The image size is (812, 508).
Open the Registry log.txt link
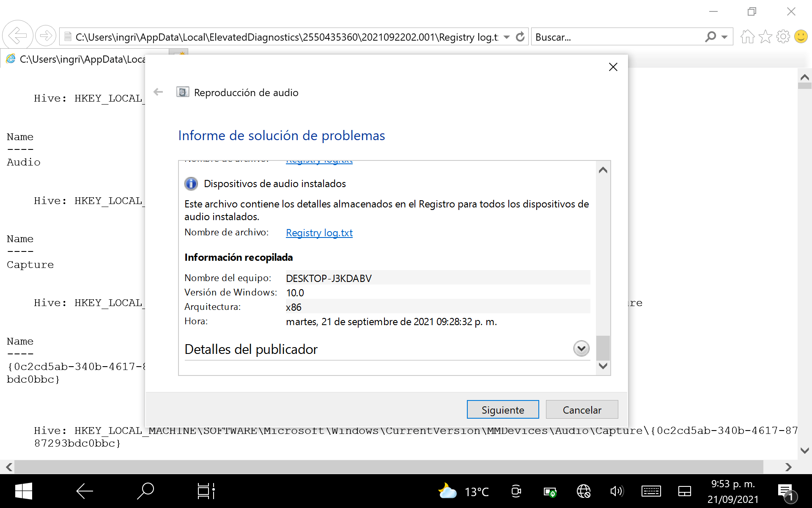pyautogui.click(x=319, y=233)
